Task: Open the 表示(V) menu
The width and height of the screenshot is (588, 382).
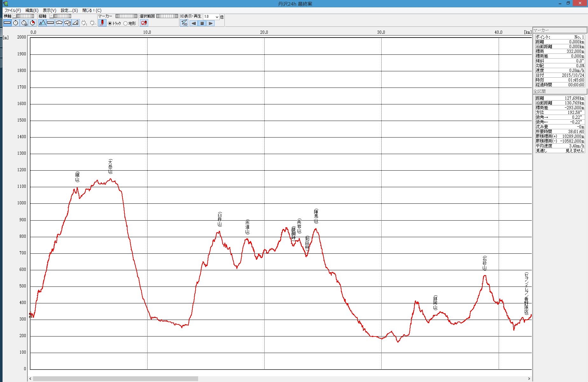Action: point(50,11)
